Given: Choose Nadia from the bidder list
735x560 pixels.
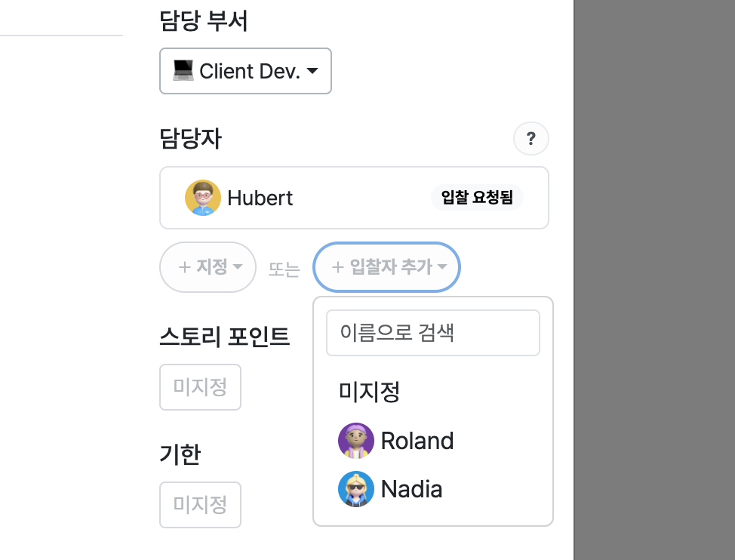Looking at the screenshot, I should tap(412, 489).
